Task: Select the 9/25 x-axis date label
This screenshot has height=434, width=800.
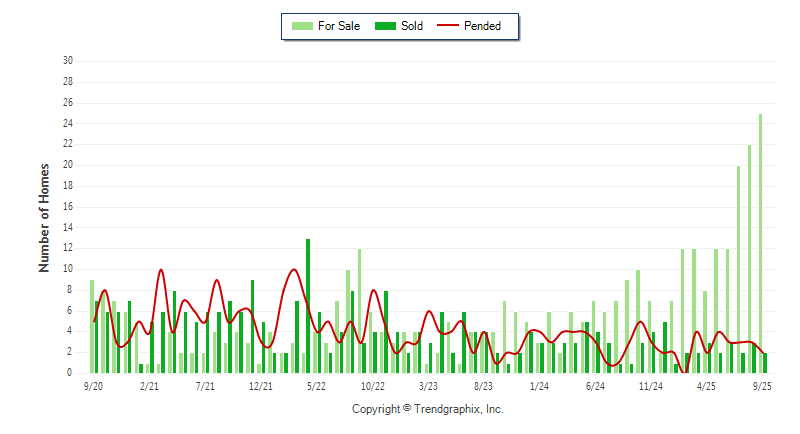Action: [x=762, y=385]
